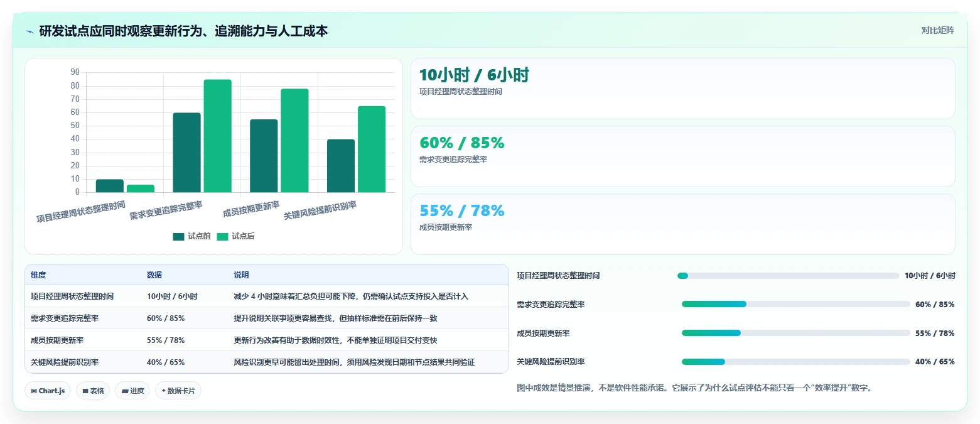The width and height of the screenshot is (980, 424).
Task: Open the 10小时 / 6小时 data card
Action: click(x=682, y=89)
